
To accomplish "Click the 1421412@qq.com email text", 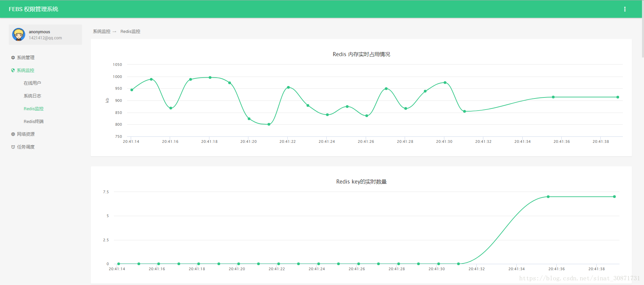I will [x=45, y=38].
